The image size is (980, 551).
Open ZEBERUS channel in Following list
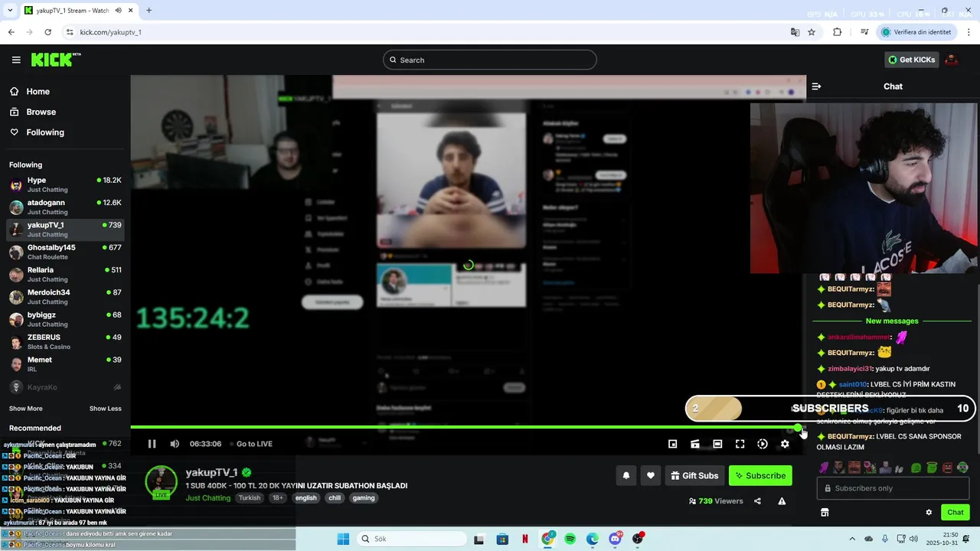tap(65, 341)
